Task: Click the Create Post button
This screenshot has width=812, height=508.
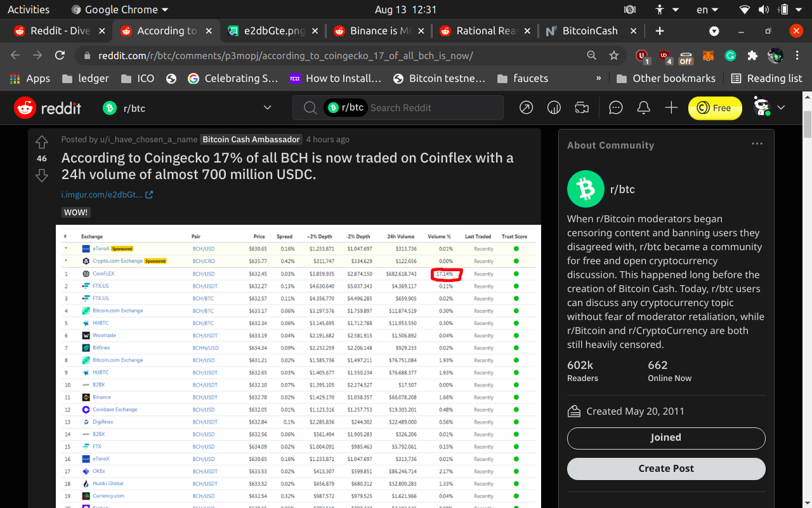Action: coord(666,469)
